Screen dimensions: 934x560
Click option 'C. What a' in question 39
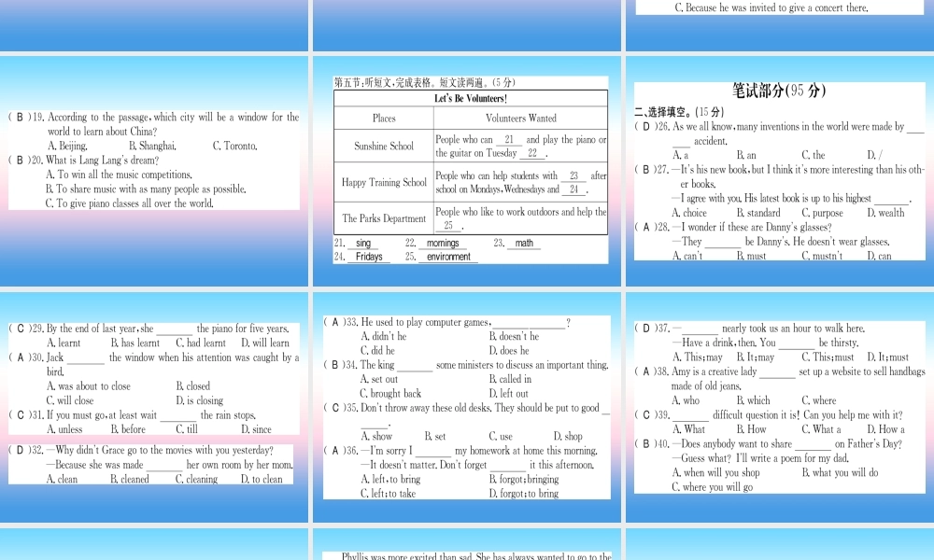(821, 429)
